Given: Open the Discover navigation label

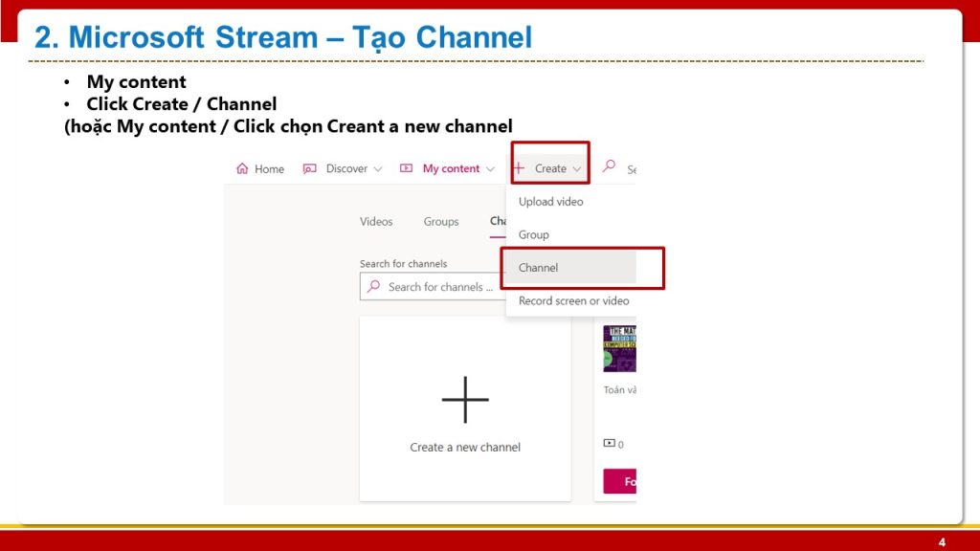Looking at the screenshot, I should pyautogui.click(x=346, y=168).
